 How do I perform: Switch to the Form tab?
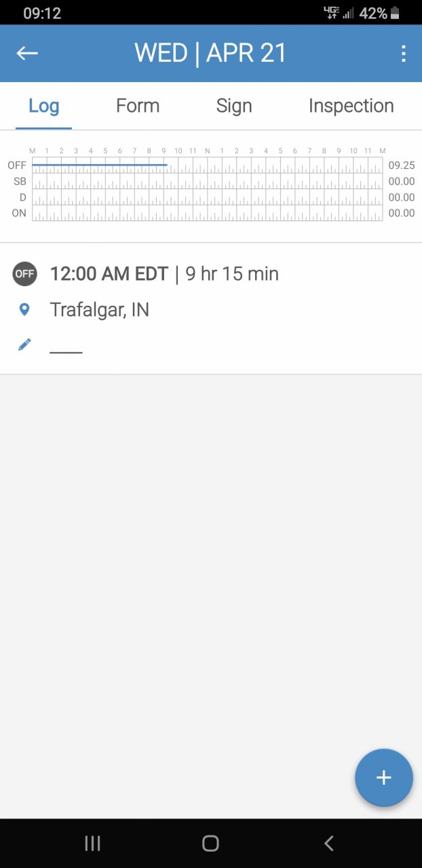(138, 106)
